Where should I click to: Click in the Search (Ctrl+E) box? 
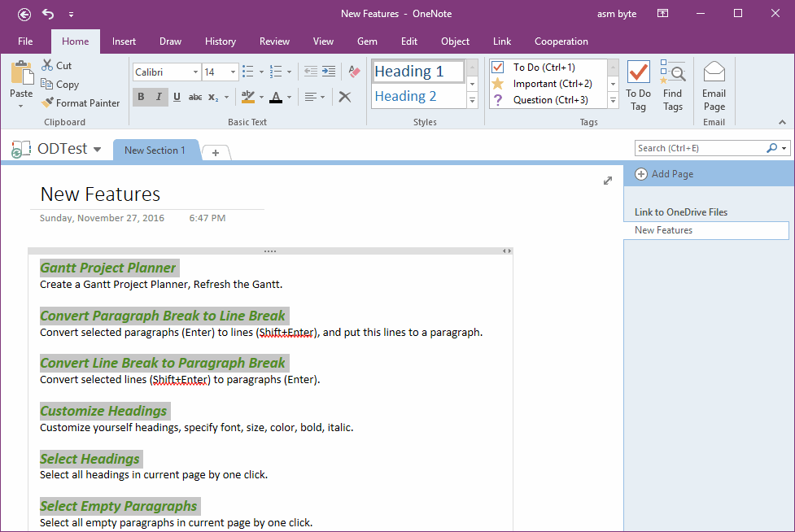tap(700, 148)
